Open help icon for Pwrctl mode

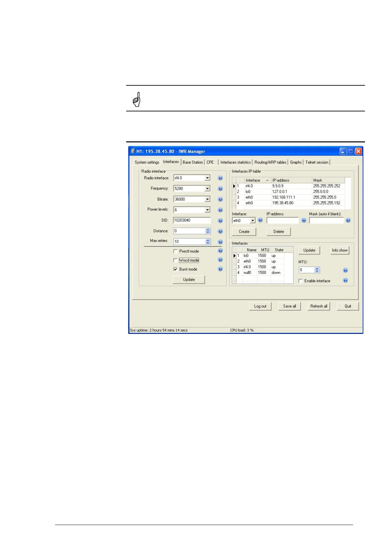220,251
